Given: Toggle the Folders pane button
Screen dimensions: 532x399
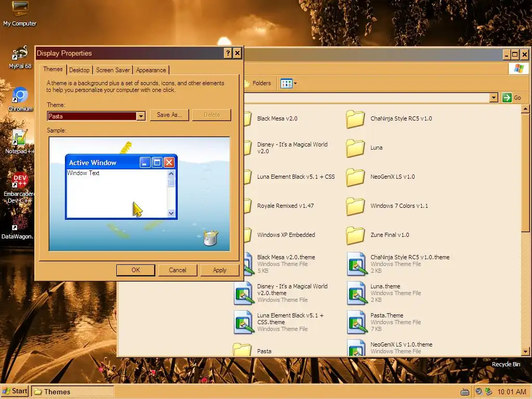Looking at the screenshot, I should tap(258, 83).
